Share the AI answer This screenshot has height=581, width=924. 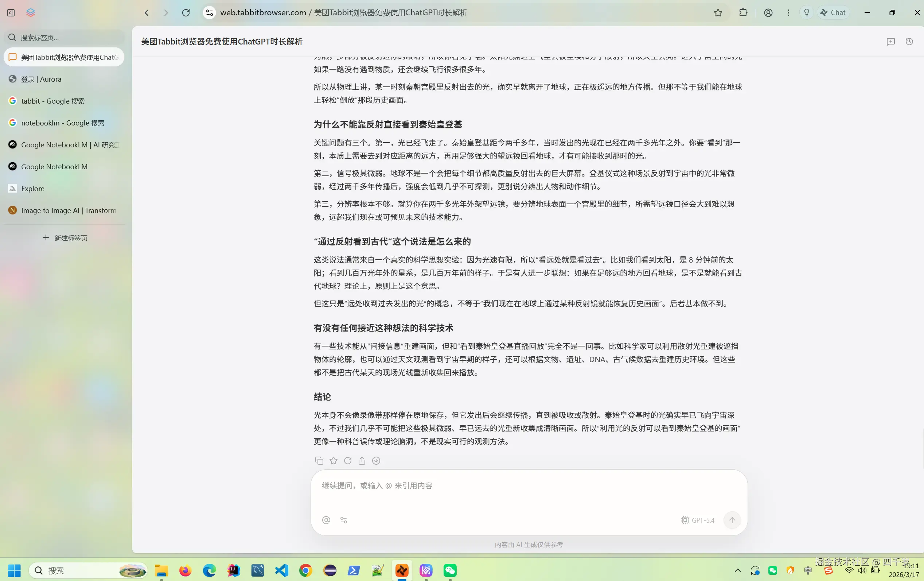362,460
